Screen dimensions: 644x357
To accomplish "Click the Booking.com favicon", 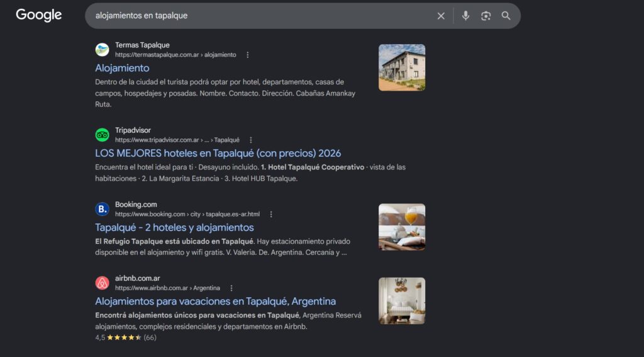I will [x=103, y=209].
